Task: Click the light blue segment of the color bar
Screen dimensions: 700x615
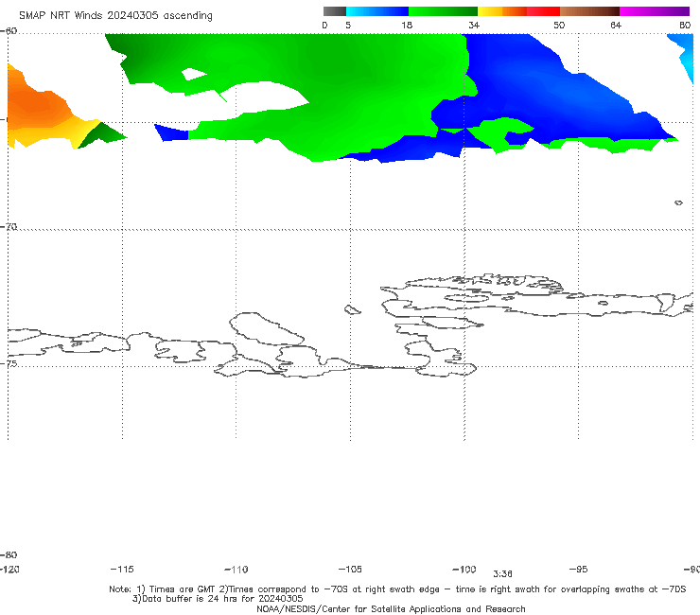Action: 377,11
